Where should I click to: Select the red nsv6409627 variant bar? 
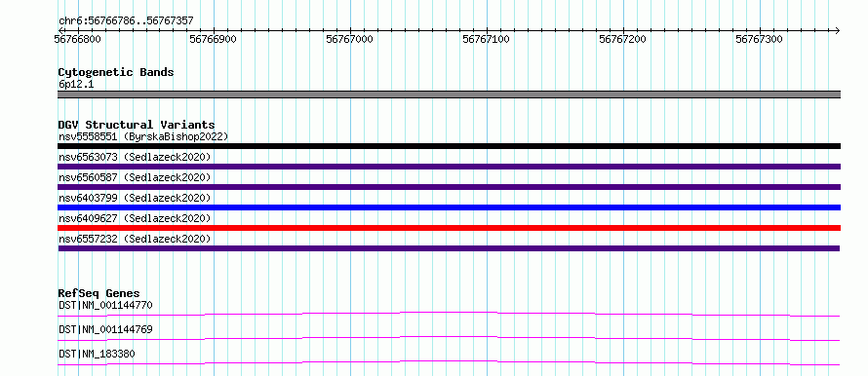tap(449, 228)
